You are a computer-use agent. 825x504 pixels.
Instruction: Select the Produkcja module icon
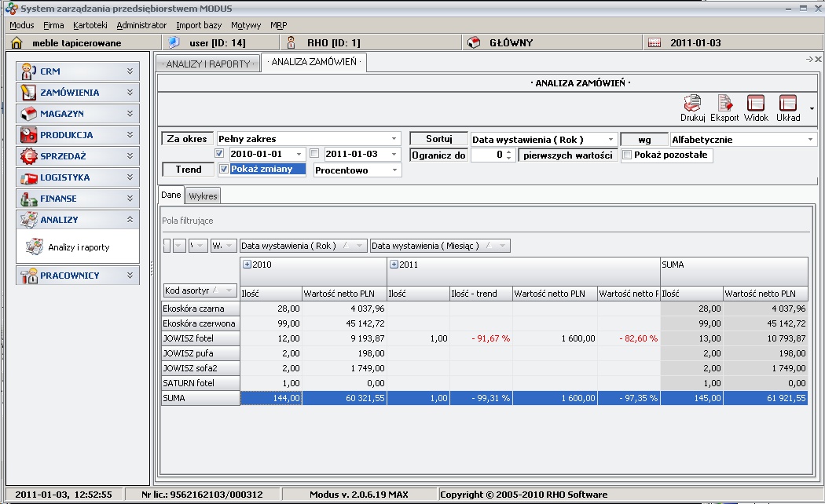[29, 135]
